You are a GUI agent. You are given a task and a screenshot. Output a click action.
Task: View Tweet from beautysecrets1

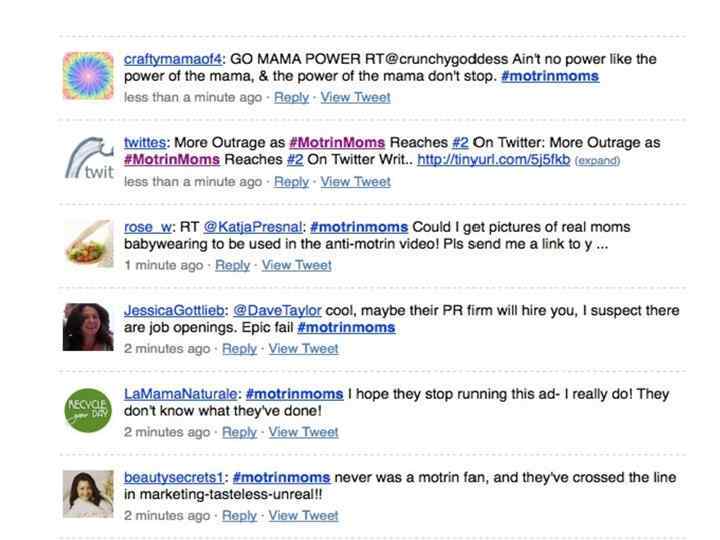(303, 515)
